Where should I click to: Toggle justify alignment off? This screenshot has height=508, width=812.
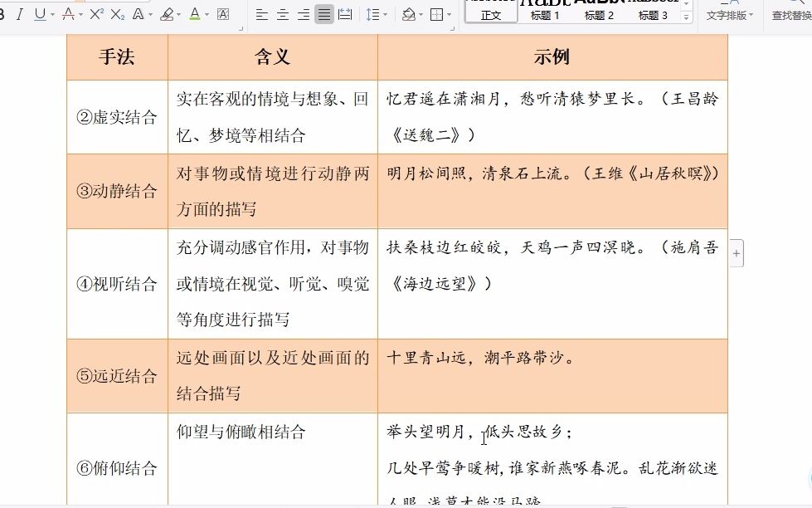pyautogui.click(x=323, y=14)
